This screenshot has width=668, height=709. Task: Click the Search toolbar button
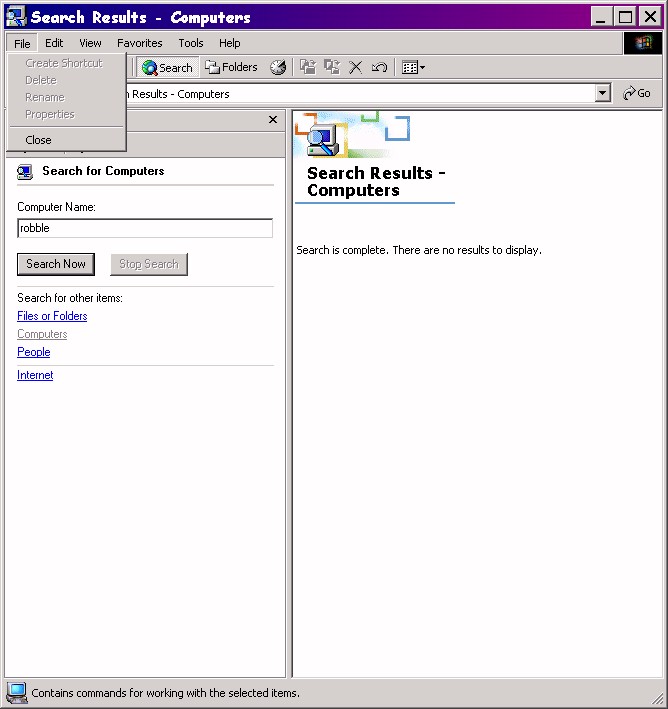[x=167, y=68]
